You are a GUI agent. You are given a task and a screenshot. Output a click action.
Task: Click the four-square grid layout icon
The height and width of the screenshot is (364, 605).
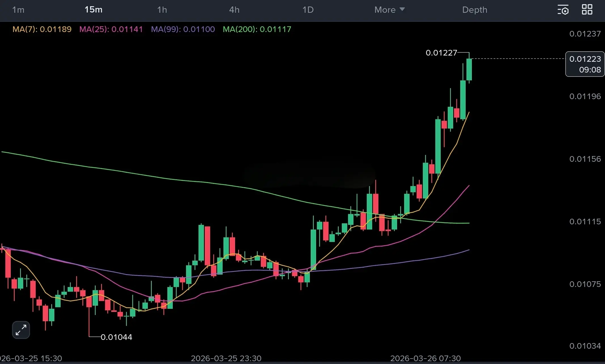point(587,10)
